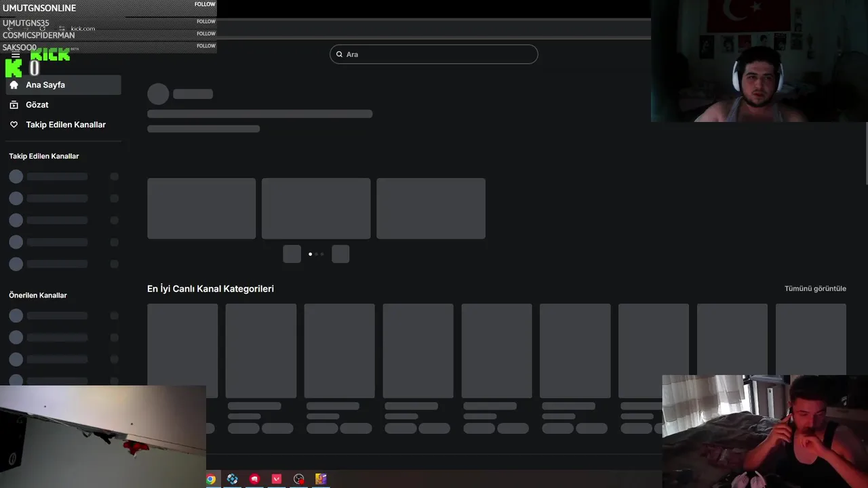868x488 pixels.
Task: Click the COSMICSPIDERMAN overlay name
Action: (x=39, y=35)
